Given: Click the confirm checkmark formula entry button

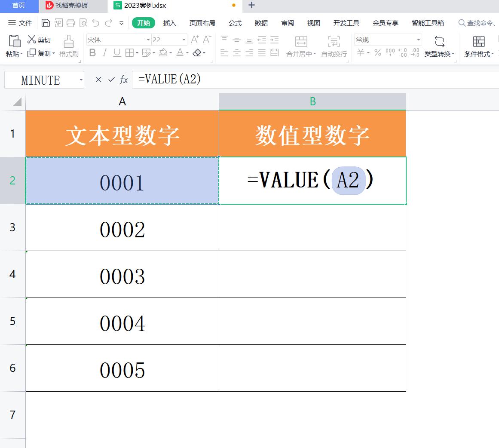Looking at the screenshot, I should click(111, 80).
